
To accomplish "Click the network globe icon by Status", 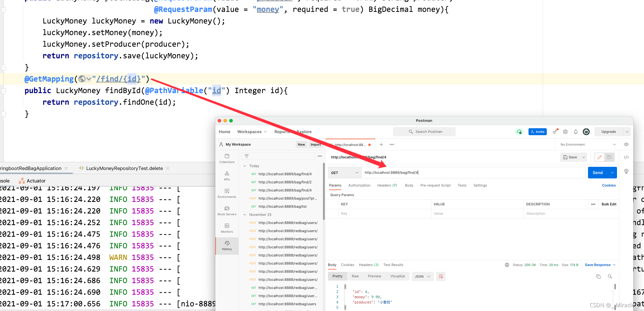I will coord(507,265).
